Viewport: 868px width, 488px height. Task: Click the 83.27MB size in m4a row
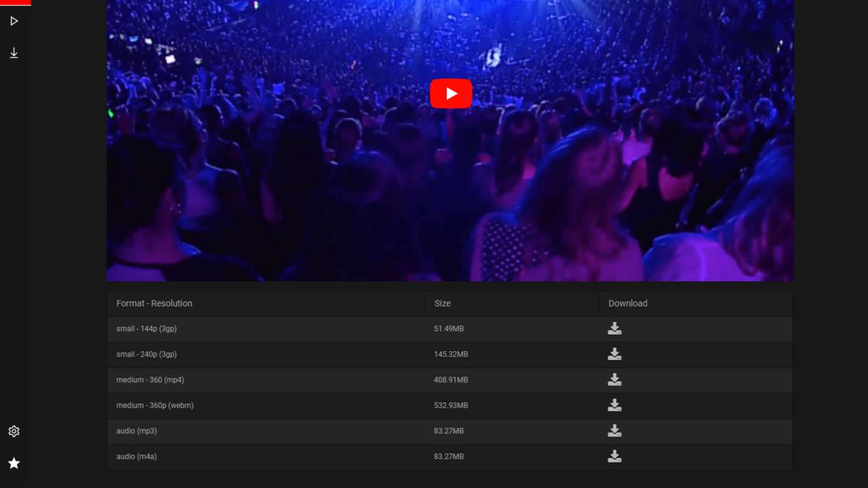point(449,457)
